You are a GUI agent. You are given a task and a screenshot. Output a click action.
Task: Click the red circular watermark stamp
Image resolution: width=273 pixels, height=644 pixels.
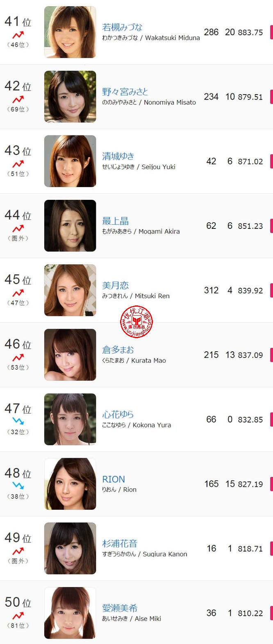coord(136,322)
